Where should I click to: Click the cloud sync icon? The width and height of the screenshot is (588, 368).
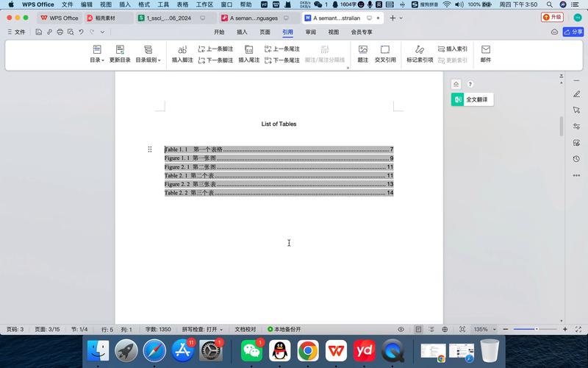[x=554, y=32]
